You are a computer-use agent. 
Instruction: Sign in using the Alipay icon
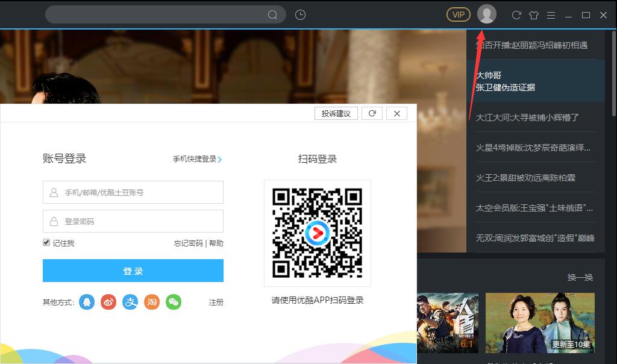[130, 302]
